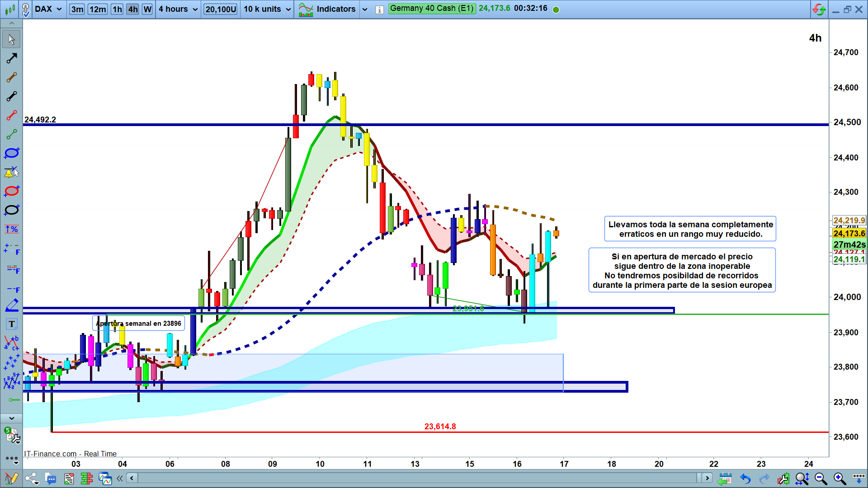
Task: Click the red 23,614.8 price label
Action: [x=440, y=427]
